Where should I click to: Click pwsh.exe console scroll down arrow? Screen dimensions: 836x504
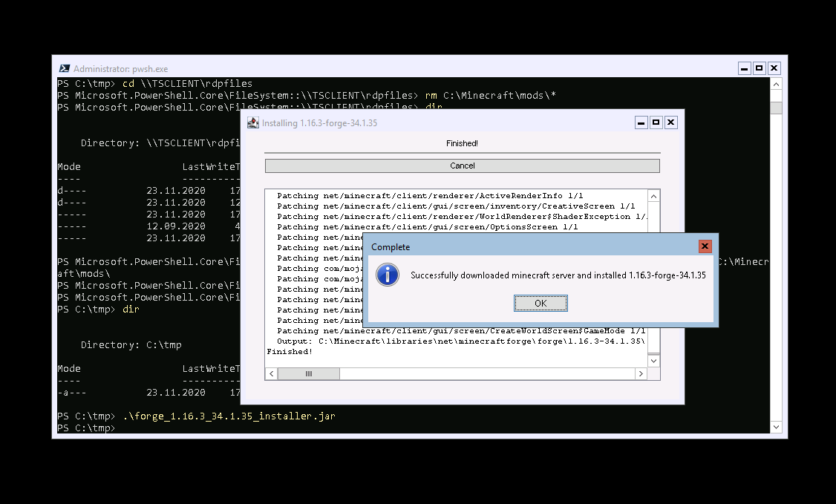pos(777,427)
